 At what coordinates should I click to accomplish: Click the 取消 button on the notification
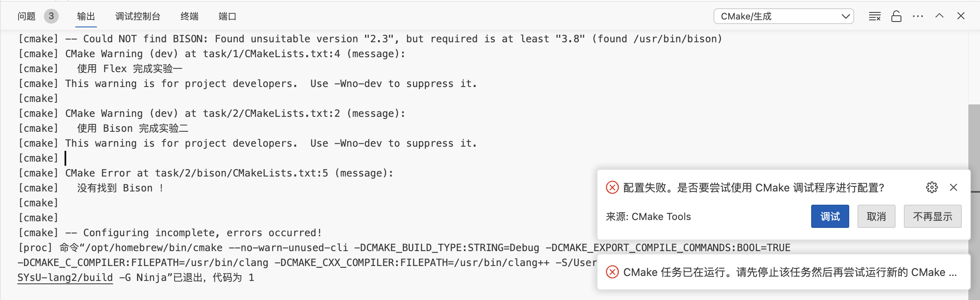tap(876, 216)
